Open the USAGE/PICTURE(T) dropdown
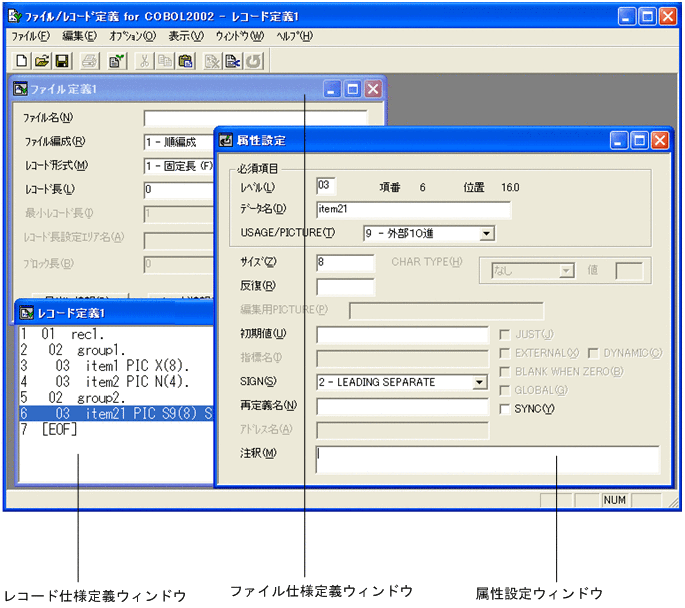This screenshot has height=608, width=685. point(486,234)
